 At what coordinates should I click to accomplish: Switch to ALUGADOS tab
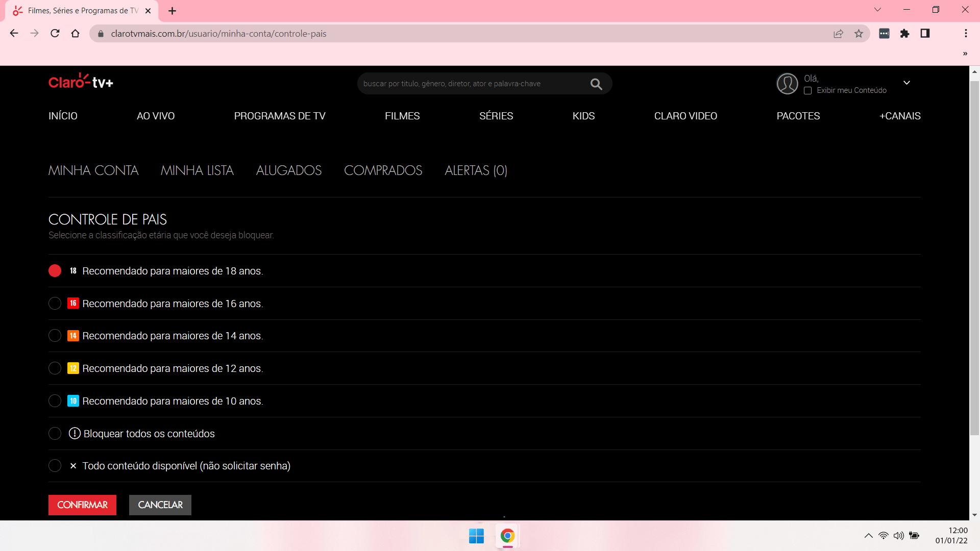click(x=289, y=170)
